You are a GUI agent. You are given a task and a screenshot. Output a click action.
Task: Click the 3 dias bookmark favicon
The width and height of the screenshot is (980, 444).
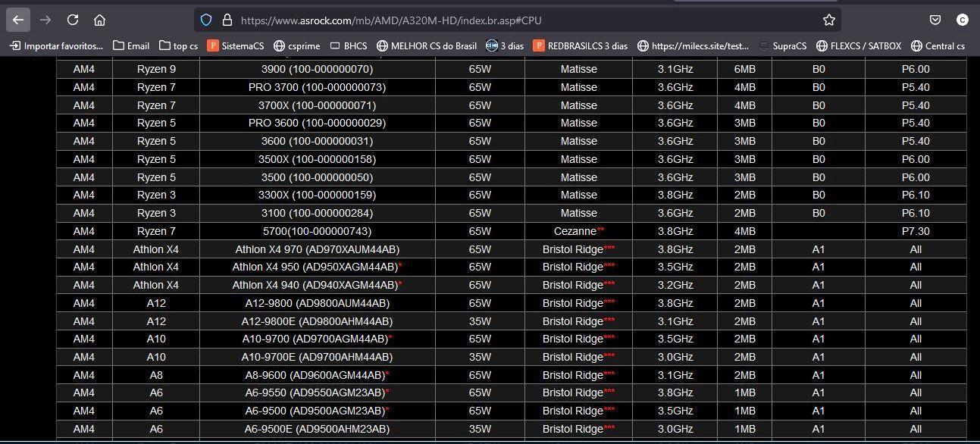coord(492,45)
